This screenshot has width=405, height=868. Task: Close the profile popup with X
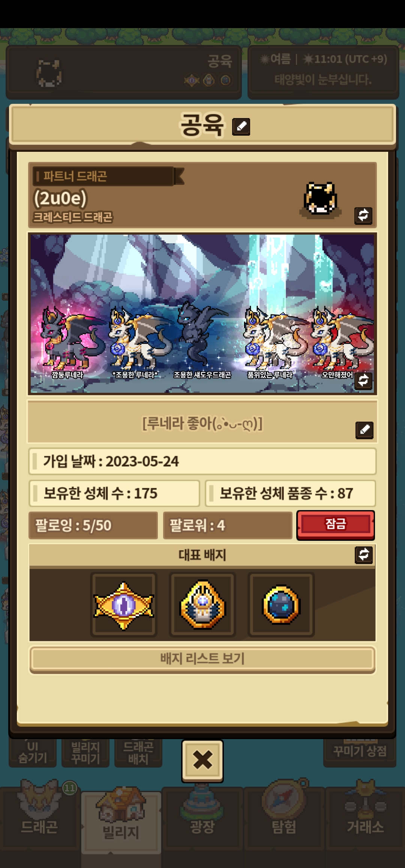(x=202, y=761)
